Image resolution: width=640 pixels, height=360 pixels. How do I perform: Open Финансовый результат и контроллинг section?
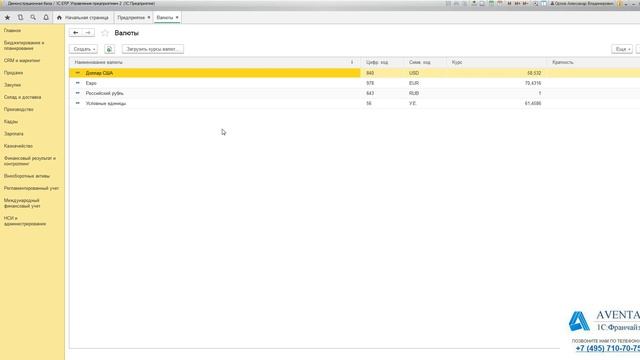pyautogui.click(x=29, y=161)
